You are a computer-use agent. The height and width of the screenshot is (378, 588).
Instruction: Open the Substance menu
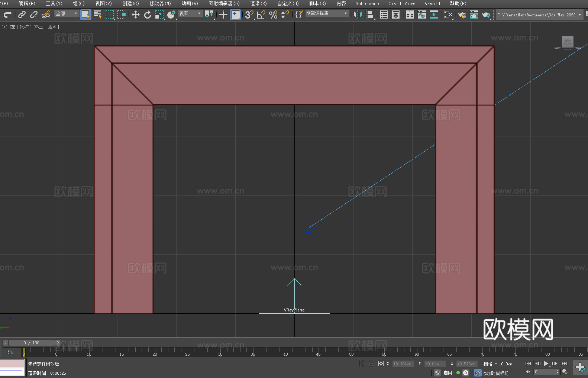point(367,3)
